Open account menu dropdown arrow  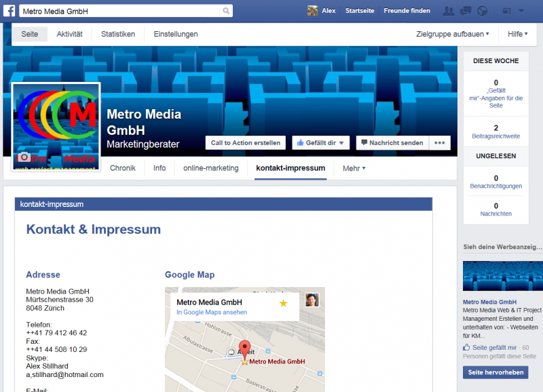coord(521,11)
